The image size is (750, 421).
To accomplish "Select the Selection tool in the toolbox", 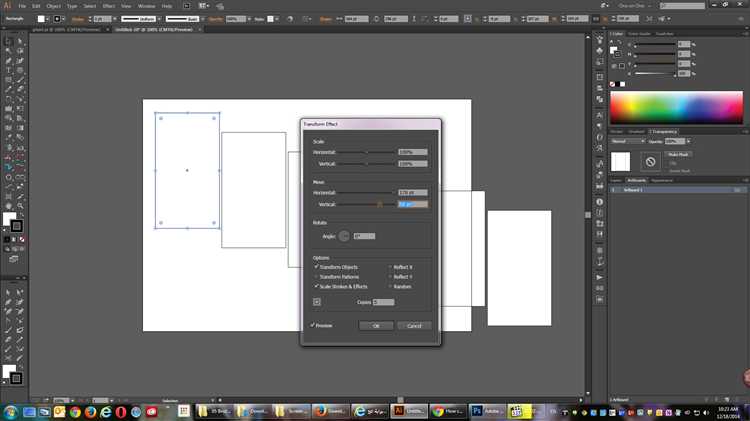I will point(7,41).
